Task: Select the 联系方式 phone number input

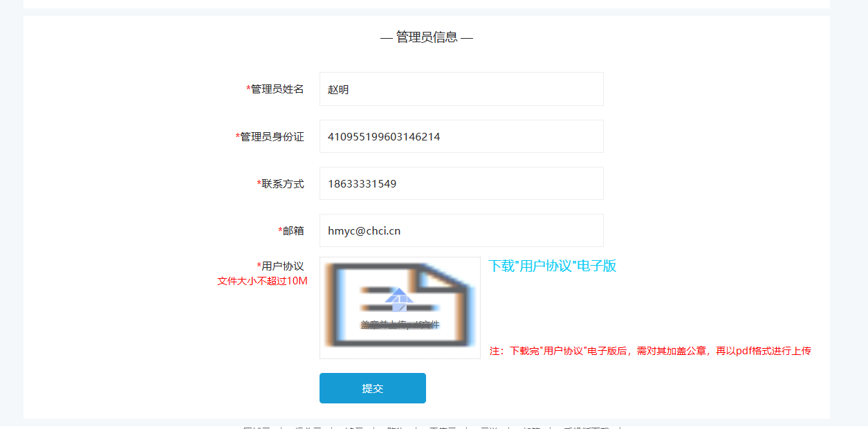Action: [x=461, y=183]
